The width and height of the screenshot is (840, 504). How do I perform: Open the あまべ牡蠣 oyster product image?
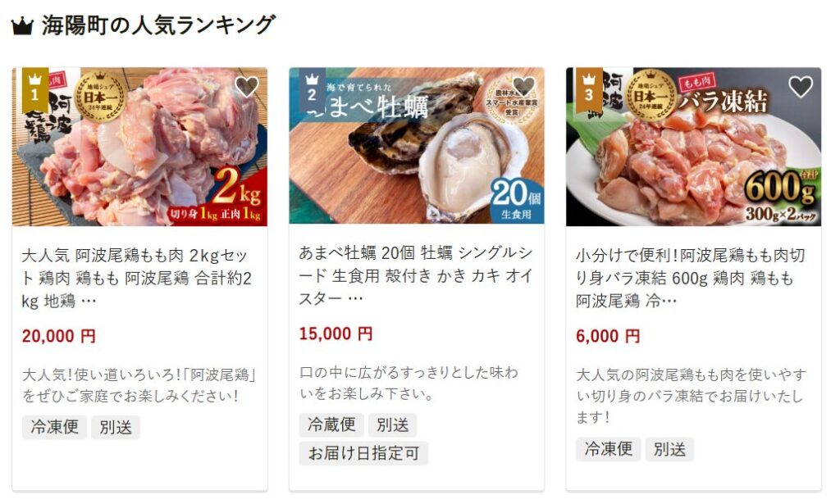pyautogui.click(x=417, y=146)
